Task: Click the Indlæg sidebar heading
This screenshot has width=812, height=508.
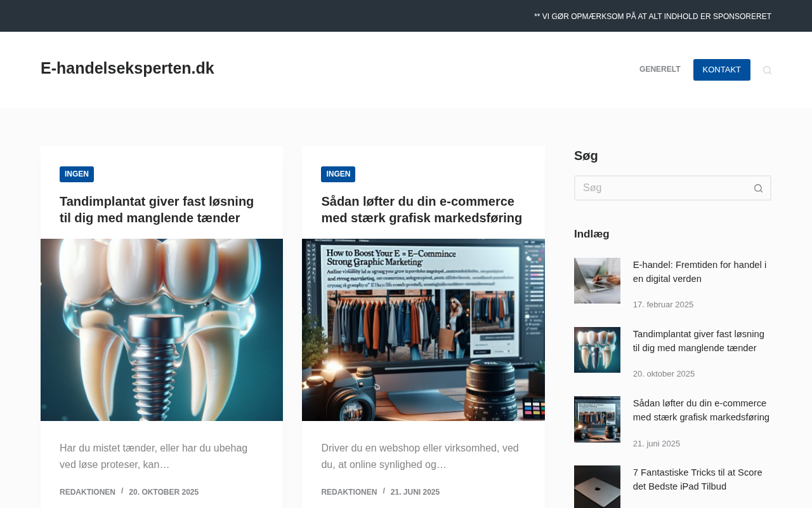Action: 592,234
